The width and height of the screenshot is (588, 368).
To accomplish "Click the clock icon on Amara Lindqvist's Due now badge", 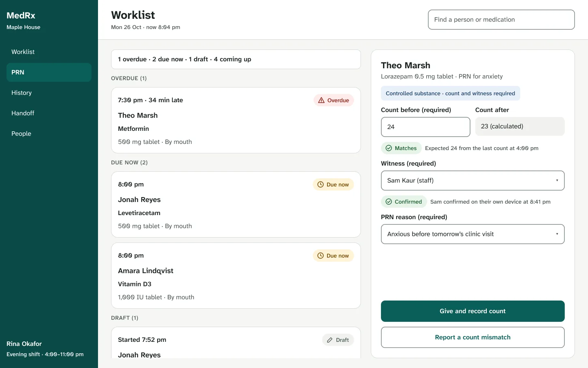I will pyautogui.click(x=321, y=256).
